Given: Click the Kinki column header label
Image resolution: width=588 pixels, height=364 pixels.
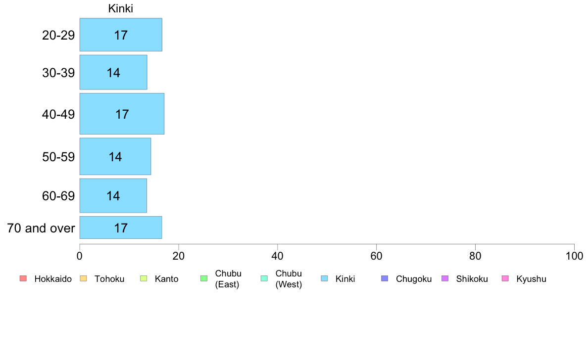Looking at the screenshot, I should click(x=121, y=9).
